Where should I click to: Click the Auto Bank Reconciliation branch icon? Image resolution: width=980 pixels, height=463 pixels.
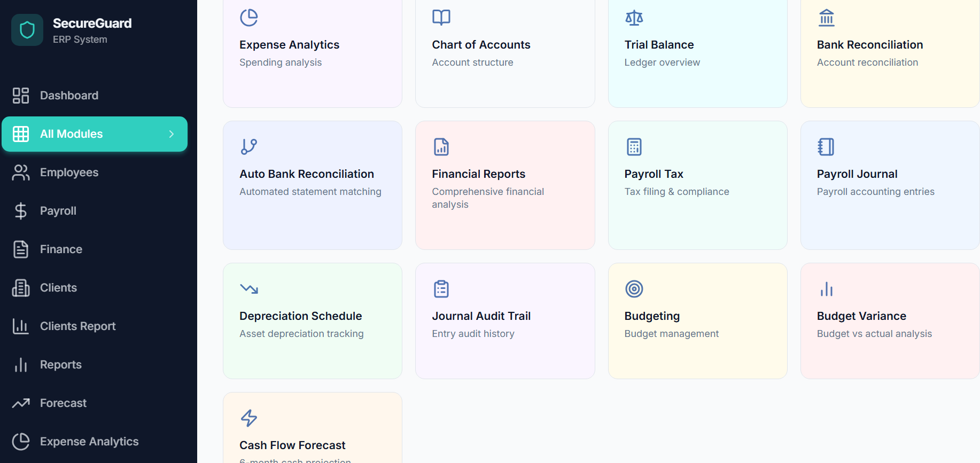[x=249, y=147]
